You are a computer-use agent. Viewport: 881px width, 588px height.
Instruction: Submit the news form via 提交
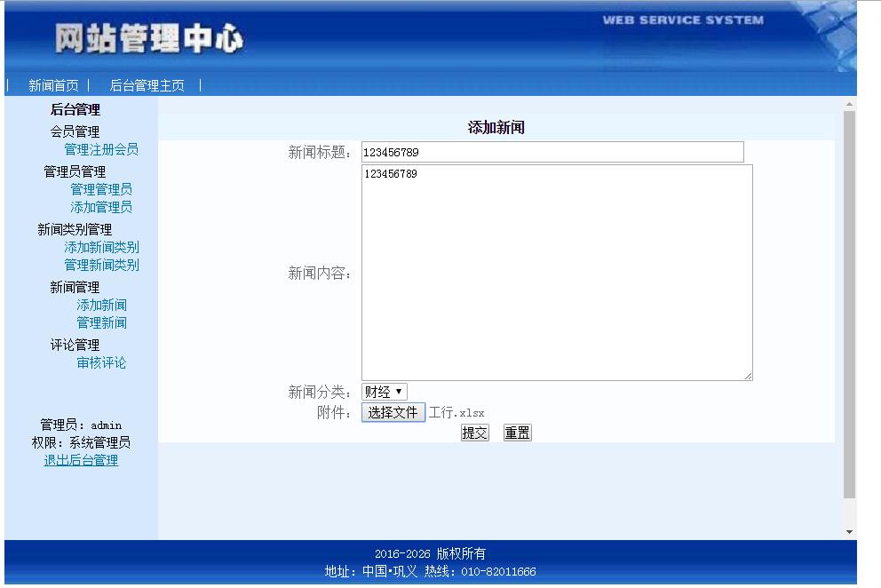[473, 432]
